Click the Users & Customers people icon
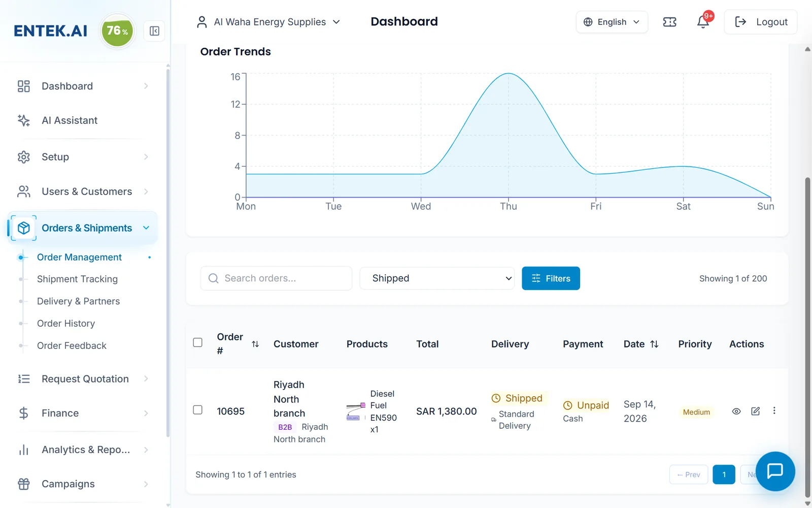812x508 pixels. [24, 192]
